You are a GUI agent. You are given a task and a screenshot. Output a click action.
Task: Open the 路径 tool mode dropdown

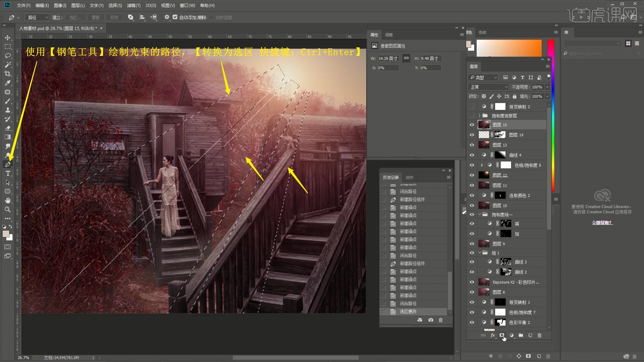click(38, 17)
